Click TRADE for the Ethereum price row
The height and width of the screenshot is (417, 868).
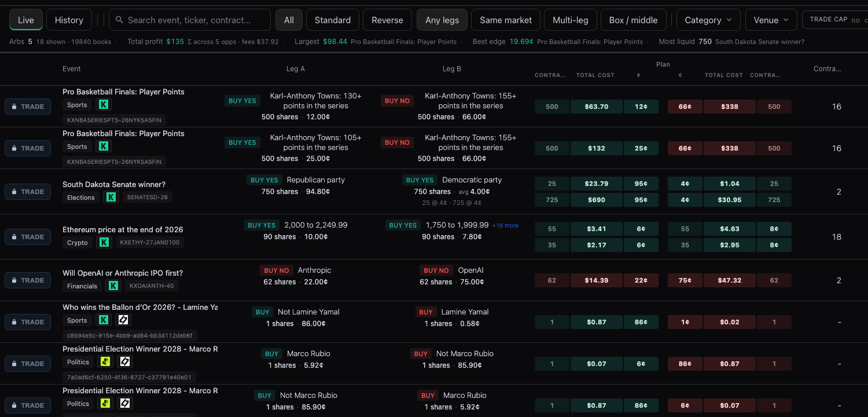pyautogui.click(x=28, y=237)
